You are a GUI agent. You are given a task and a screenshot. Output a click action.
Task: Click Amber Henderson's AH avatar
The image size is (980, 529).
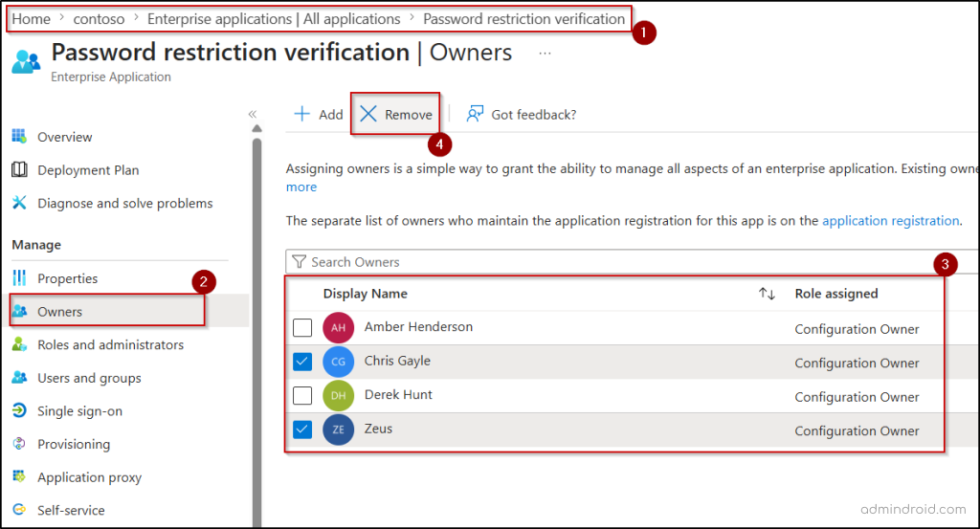338,327
